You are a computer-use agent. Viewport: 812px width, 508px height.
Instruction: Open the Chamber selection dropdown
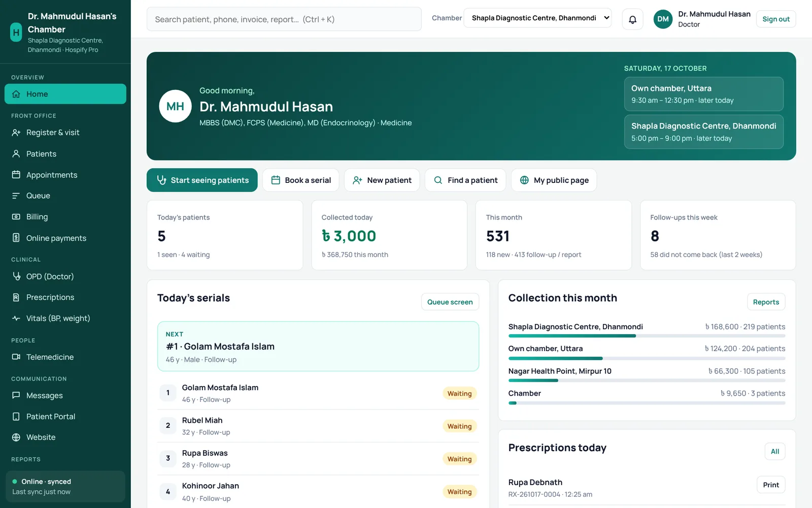tap(537, 18)
